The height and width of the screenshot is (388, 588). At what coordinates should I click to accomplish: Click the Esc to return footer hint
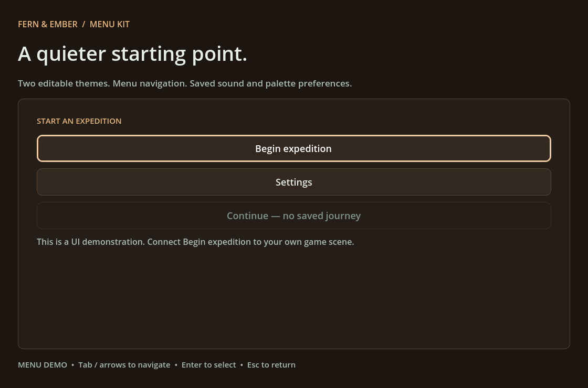[x=271, y=365]
